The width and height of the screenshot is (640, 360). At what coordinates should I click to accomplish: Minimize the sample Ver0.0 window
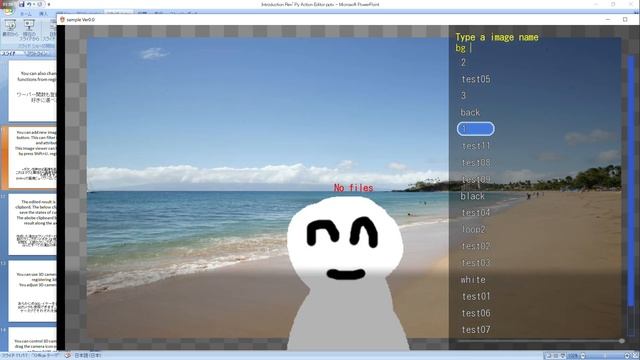(x=608, y=19)
